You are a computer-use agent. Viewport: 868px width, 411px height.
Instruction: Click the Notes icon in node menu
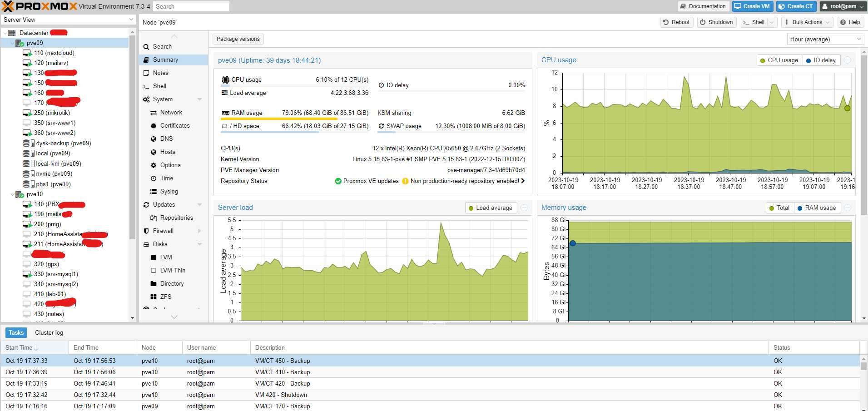(146, 73)
